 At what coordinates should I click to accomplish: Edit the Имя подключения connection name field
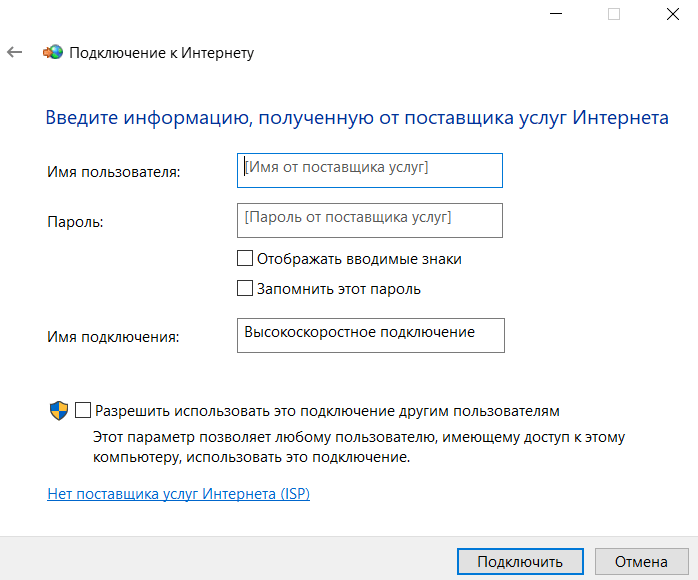click(x=370, y=335)
